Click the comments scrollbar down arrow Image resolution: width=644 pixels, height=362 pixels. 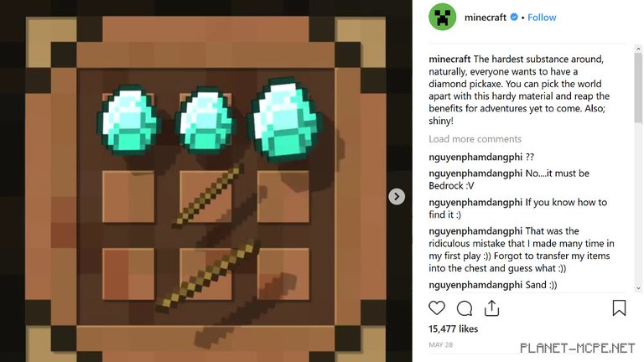(638, 288)
